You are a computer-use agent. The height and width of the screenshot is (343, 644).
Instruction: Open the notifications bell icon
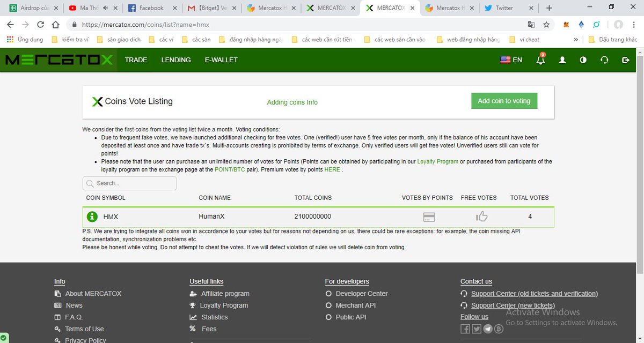540,59
